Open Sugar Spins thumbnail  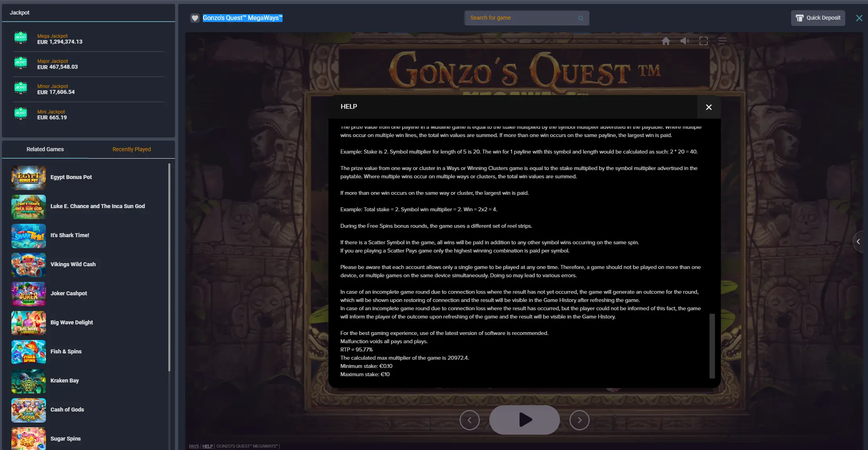coord(29,438)
